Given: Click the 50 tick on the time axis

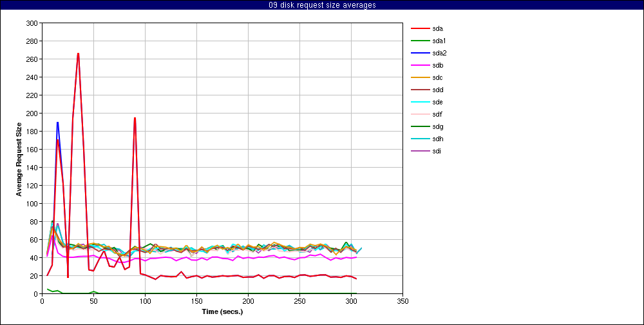Looking at the screenshot, I should pos(93,301).
